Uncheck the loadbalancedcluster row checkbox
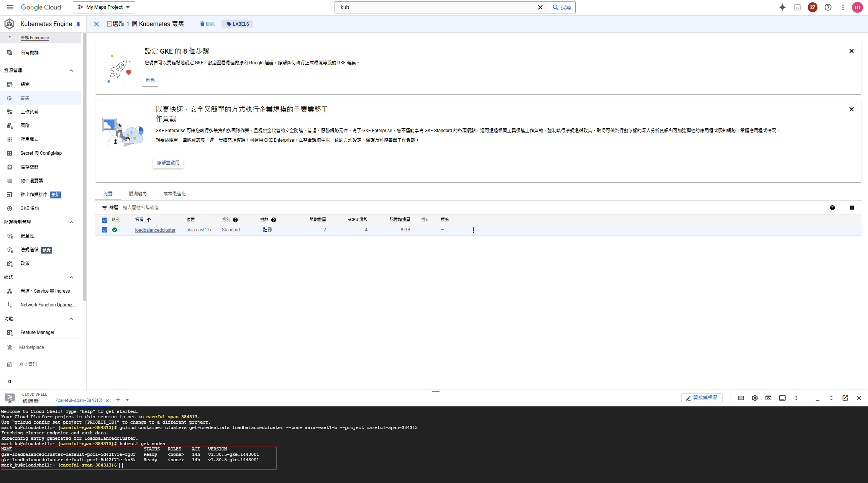 105,230
